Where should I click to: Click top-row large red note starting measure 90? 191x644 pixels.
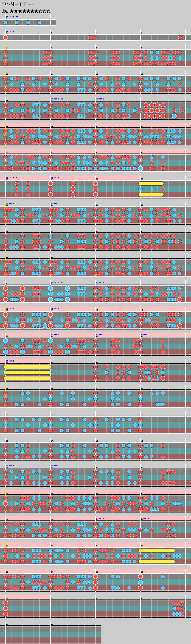pos(5,603)
